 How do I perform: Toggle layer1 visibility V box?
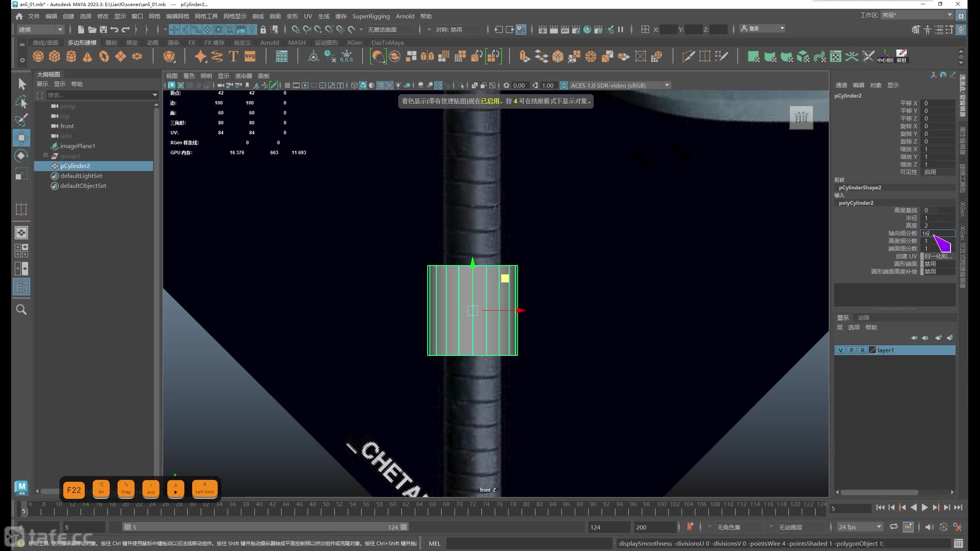pos(840,350)
